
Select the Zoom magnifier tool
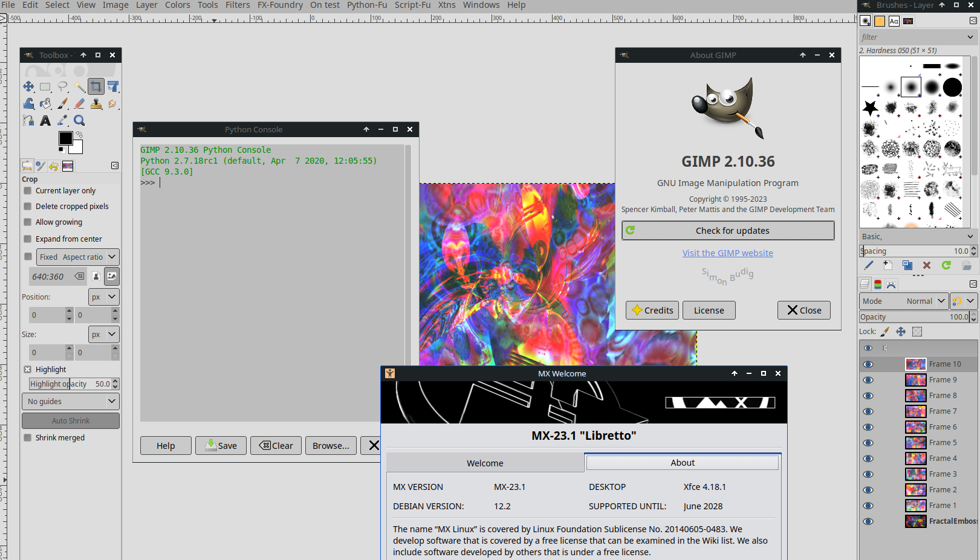pyautogui.click(x=79, y=120)
